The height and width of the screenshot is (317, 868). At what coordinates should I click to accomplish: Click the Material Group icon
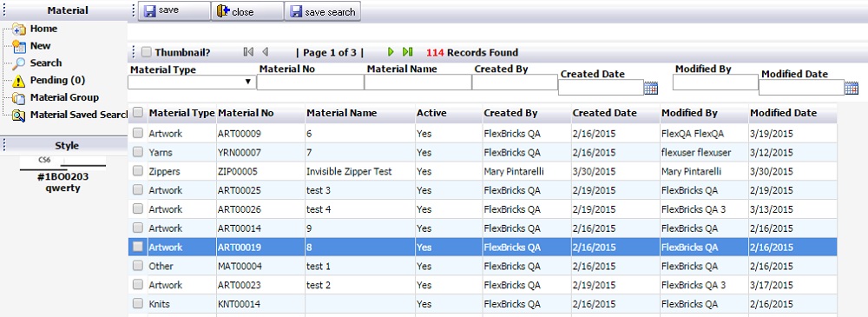coord(19,98)
